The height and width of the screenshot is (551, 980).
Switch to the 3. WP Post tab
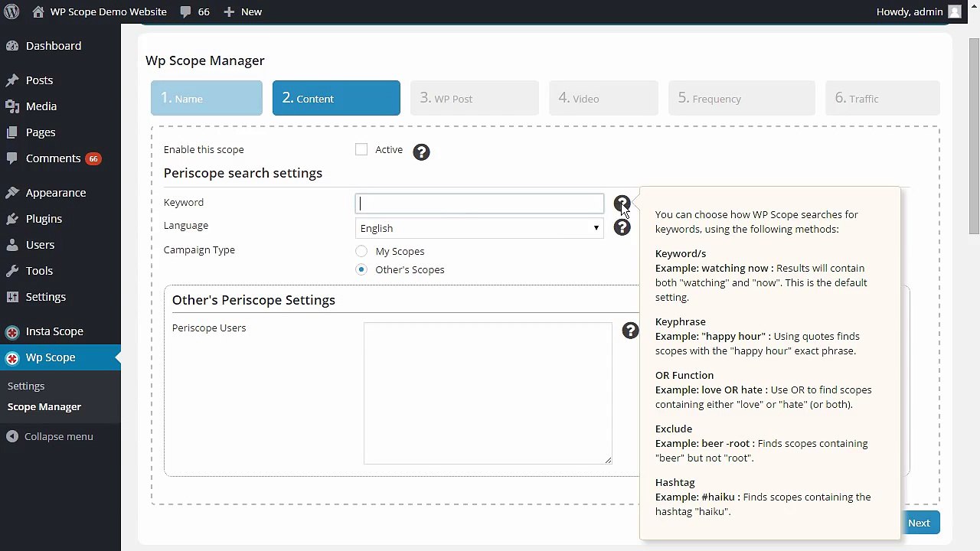475,98
